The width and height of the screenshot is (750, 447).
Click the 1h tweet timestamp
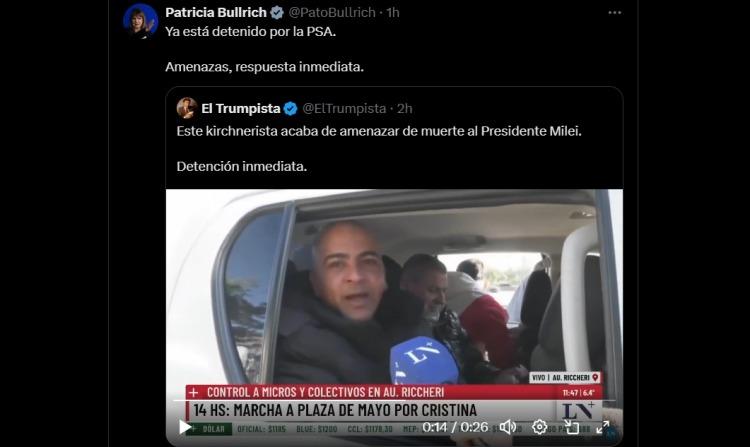pos(393,13)
